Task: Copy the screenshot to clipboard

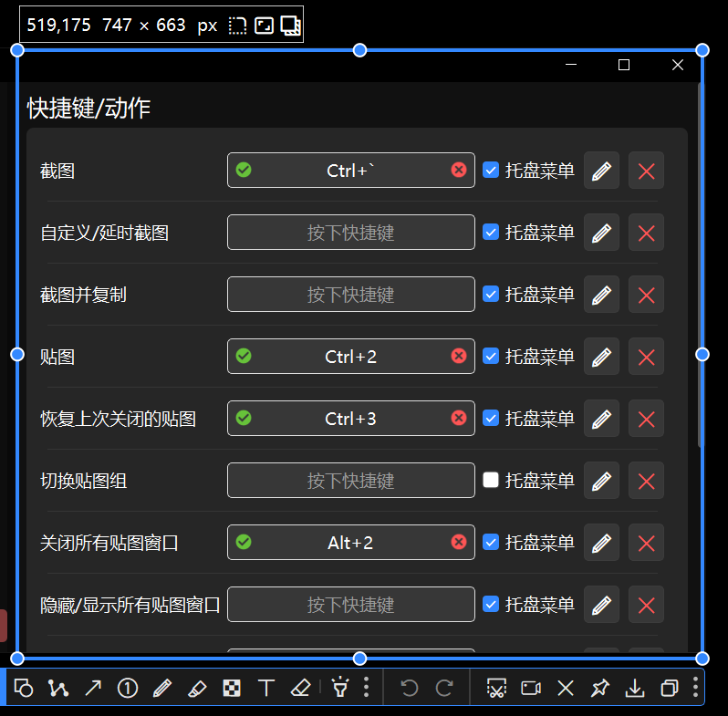Action: pyautogui.click(x=670, y=688)
